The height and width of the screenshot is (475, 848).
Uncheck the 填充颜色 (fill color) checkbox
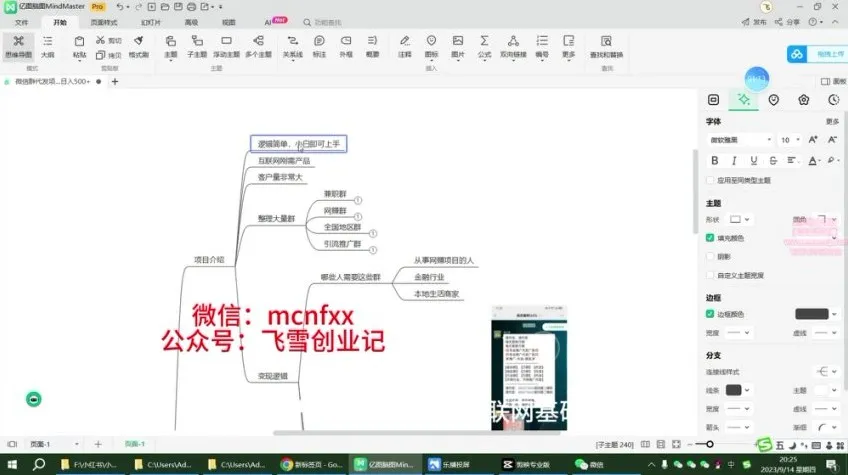pyautogui.click(x=711, y=238)
